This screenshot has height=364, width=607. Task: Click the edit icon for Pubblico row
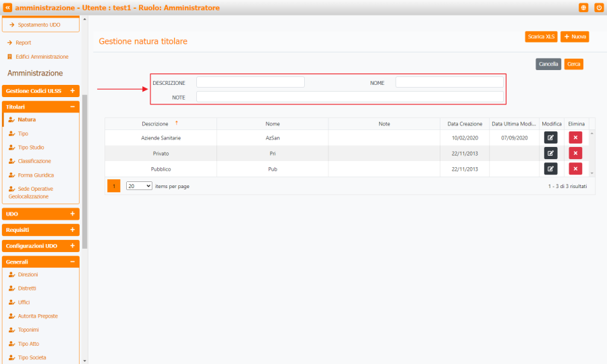click(551, 169)
